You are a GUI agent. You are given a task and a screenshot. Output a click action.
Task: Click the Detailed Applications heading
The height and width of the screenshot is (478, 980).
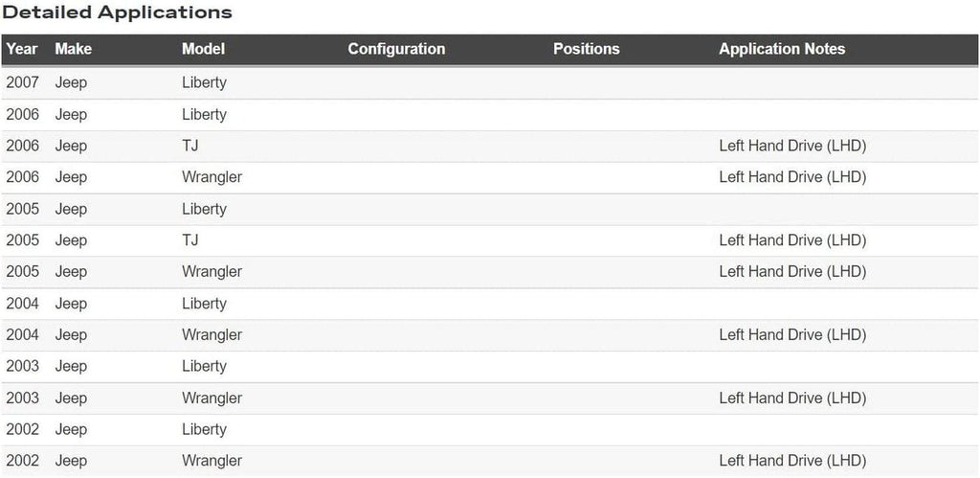click(x=118, y=12)
